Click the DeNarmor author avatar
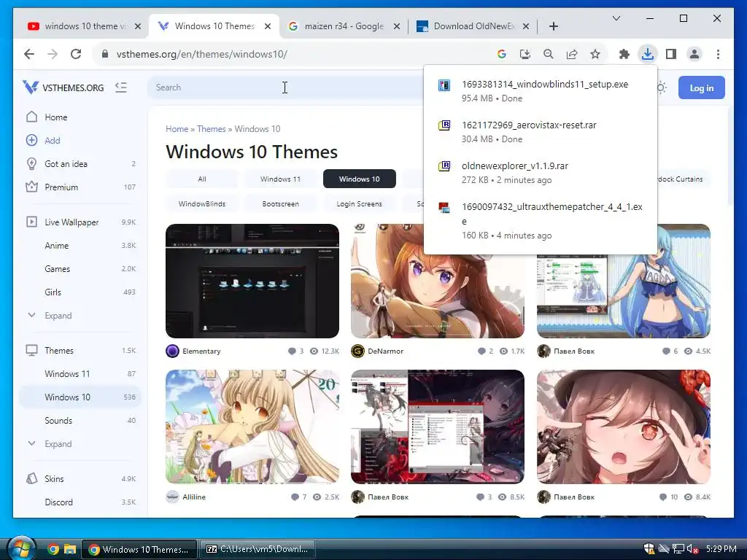The image size is (747, 560). pyautogui.click(x=357, y=351)
